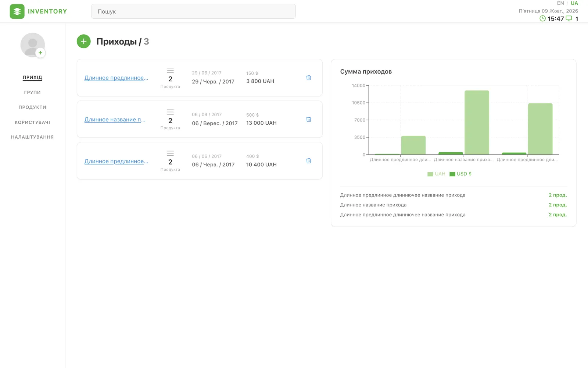Click the '13 000 UAH' amount

point(261,123)
